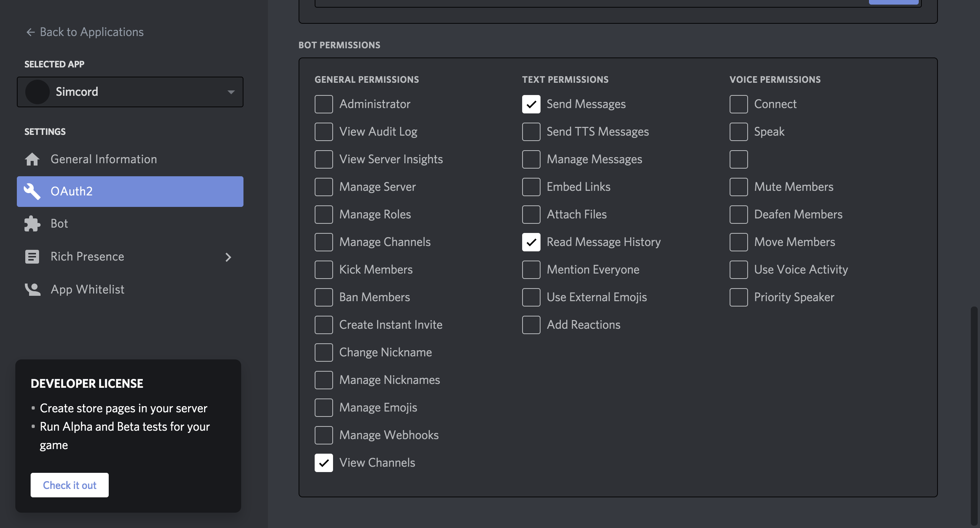Click the BOT PERMISSIONS heading
This screenshot has width=980, height=528.
[x=339, y=45]
